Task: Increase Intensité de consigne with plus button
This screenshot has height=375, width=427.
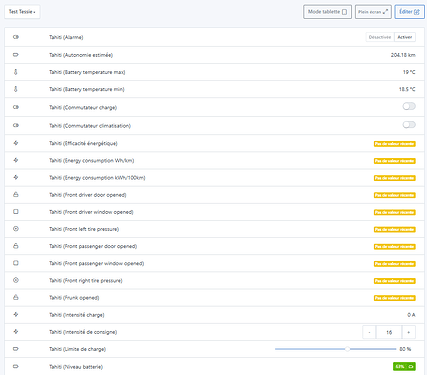Action: pyautogui.click(x=409, y=332)
